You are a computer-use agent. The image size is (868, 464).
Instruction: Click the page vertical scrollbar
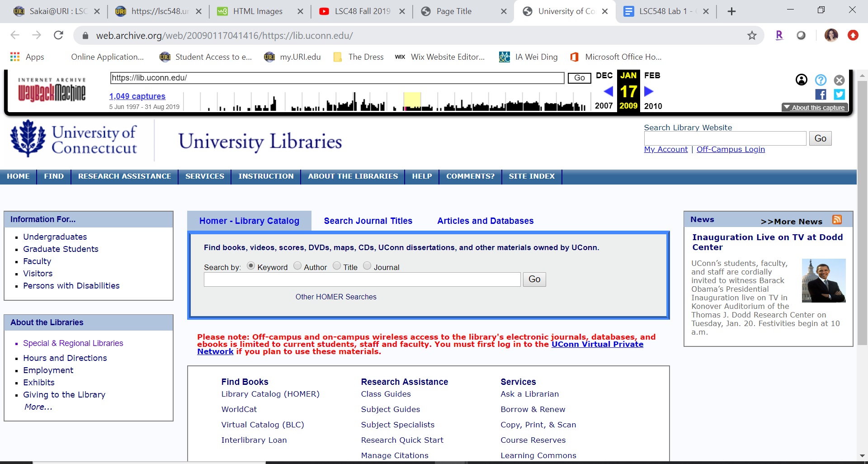(x=862, y=213)
